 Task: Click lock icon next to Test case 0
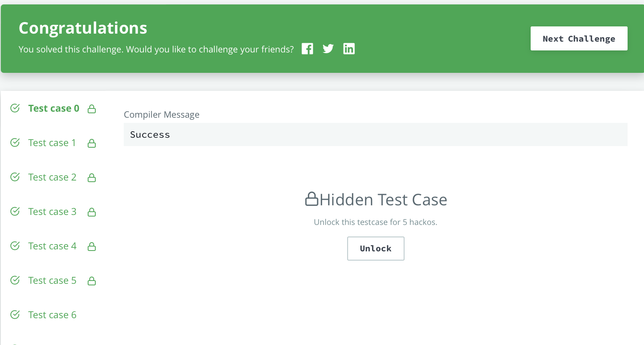point(92,109)
